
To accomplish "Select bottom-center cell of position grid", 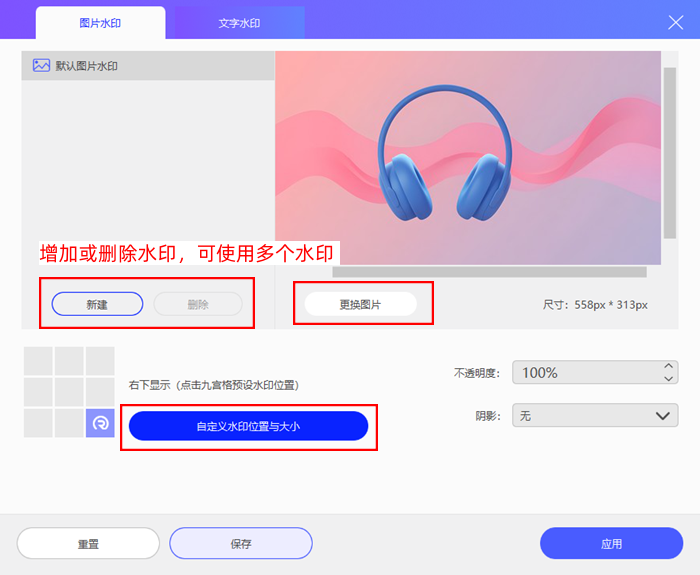I will [x=69, y=423].
